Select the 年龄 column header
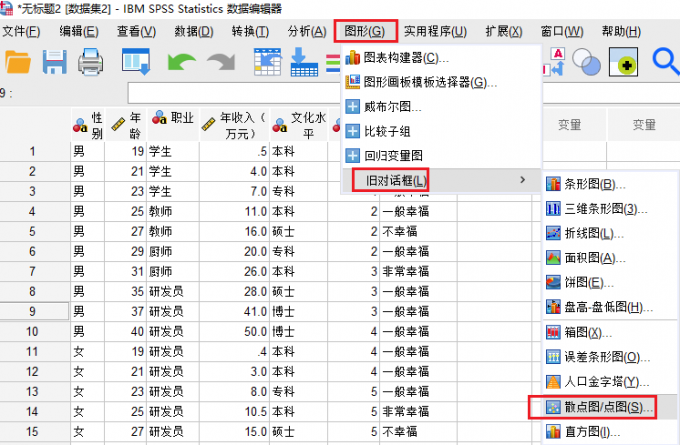Image resolution: width=680 pixels, height=445 pixels. [126, 125]
